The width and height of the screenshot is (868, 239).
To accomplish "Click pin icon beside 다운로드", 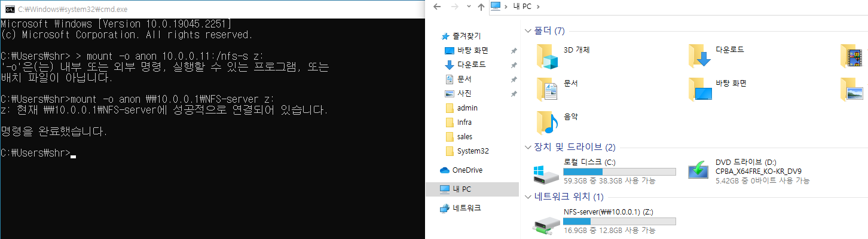I will pyautogui.click(x=514, y=65).
